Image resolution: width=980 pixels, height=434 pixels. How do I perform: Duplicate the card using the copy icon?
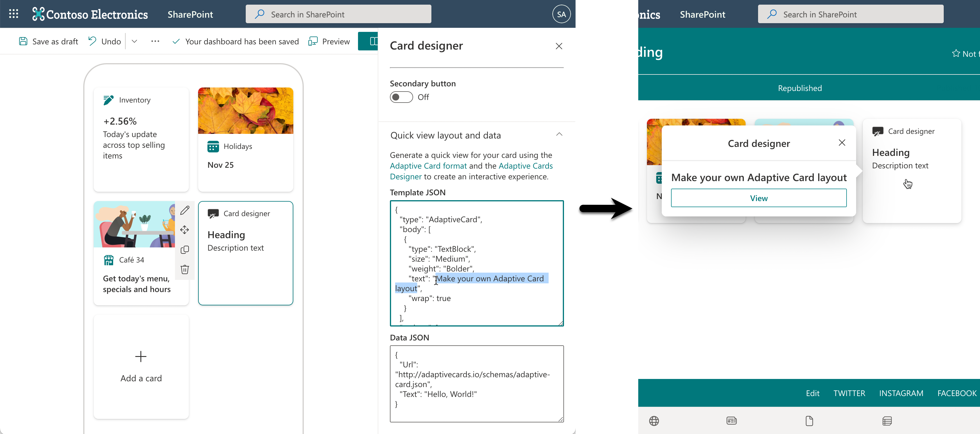(x=185, y=250)
